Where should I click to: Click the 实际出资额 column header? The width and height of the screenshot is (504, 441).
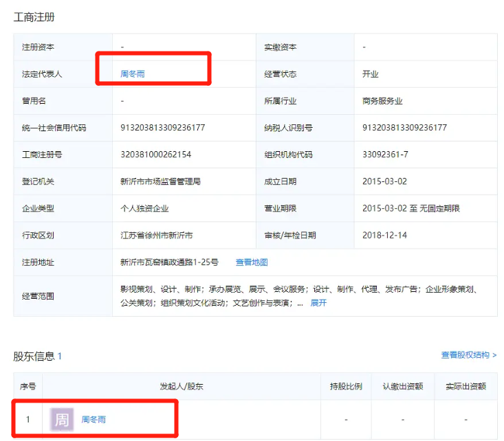465,387
